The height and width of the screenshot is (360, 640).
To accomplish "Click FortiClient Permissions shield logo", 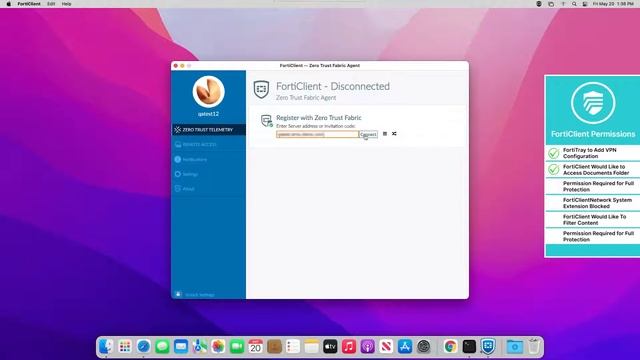I will click(x=593, y=103).
